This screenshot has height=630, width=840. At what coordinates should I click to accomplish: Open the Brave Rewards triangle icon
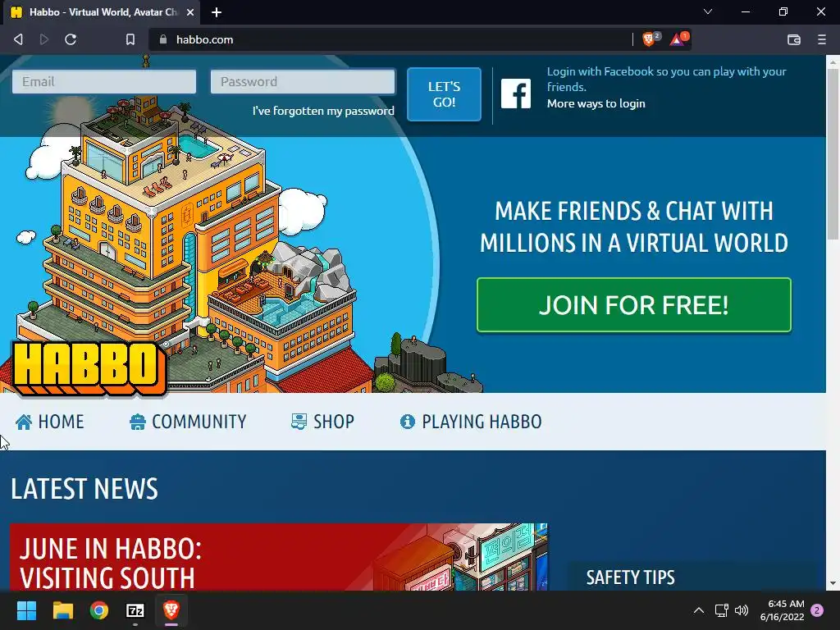[x=678, y=39]
